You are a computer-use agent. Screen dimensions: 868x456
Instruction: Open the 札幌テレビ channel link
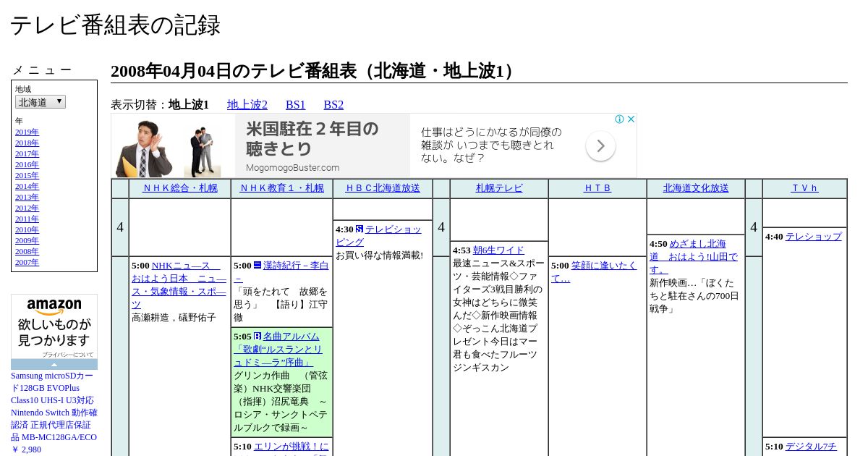click(x=499, y=188)
